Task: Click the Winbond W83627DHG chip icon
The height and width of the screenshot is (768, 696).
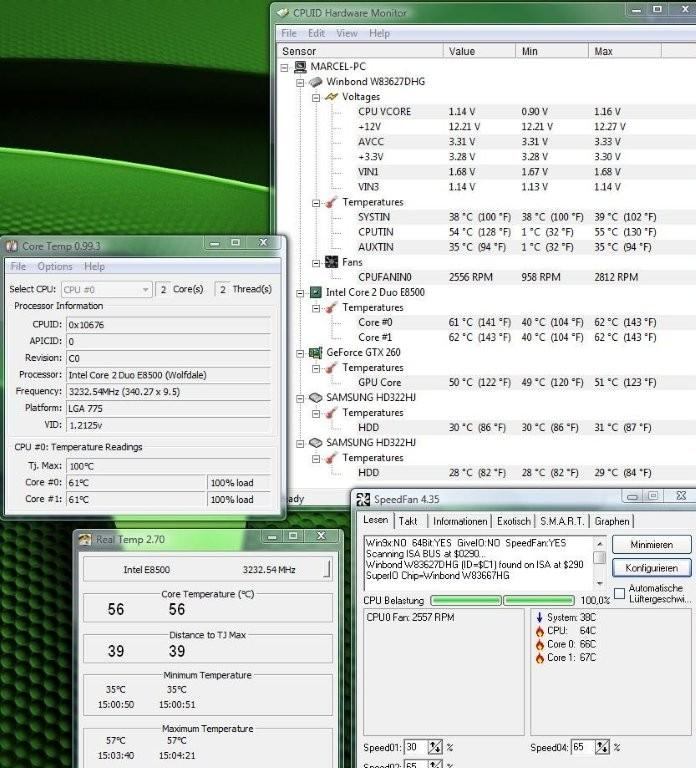Action: 315,82
